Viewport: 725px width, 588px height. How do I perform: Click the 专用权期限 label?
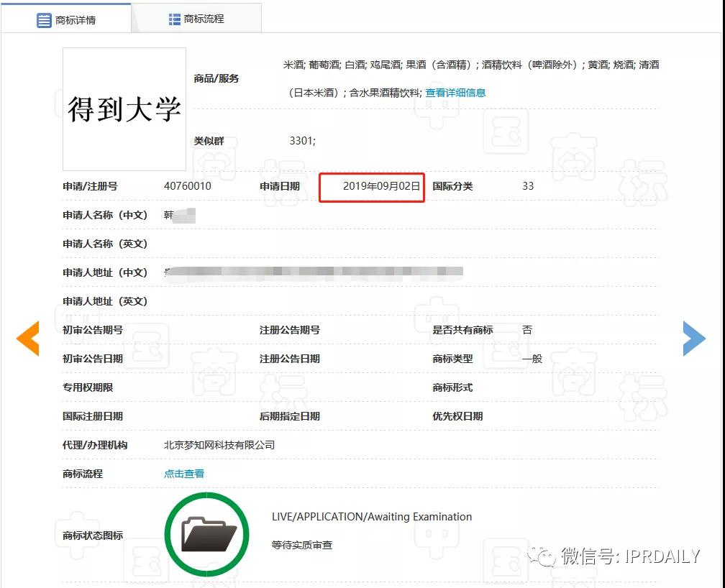(88, 387)
